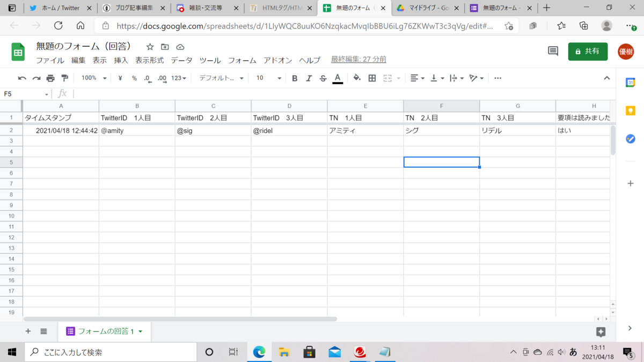Hide side panel with bottom-right chevron
The image size is (644, 362).
[630, 328]
